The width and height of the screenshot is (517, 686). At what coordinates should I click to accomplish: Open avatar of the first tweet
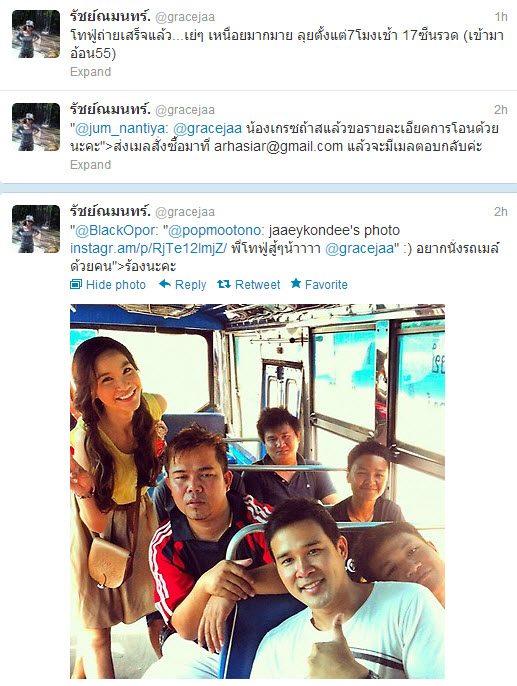(36, 34)
